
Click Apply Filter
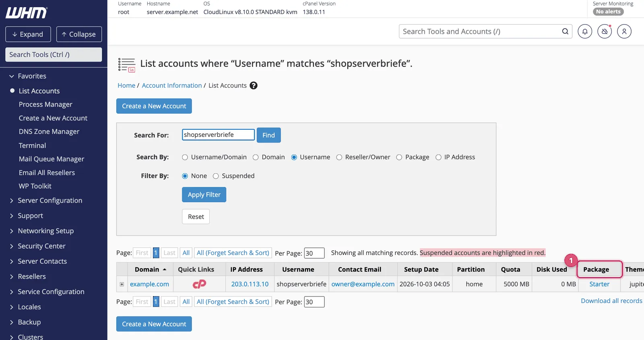tap(204, 195)
